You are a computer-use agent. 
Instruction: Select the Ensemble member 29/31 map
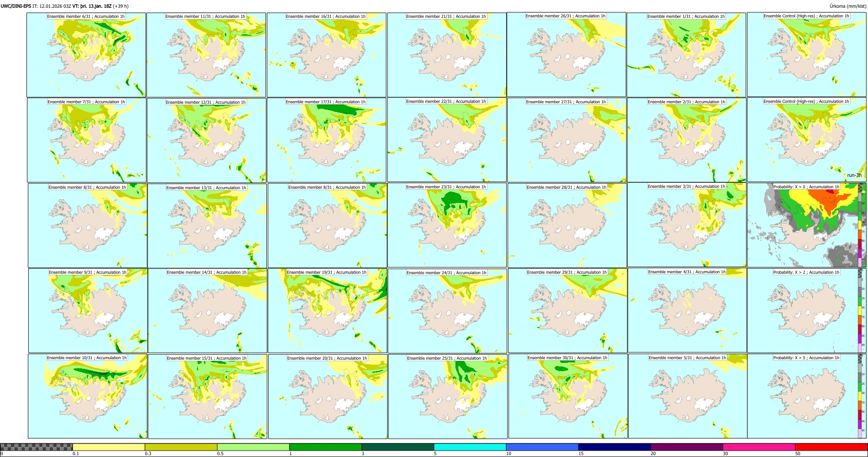click(567, 311)
